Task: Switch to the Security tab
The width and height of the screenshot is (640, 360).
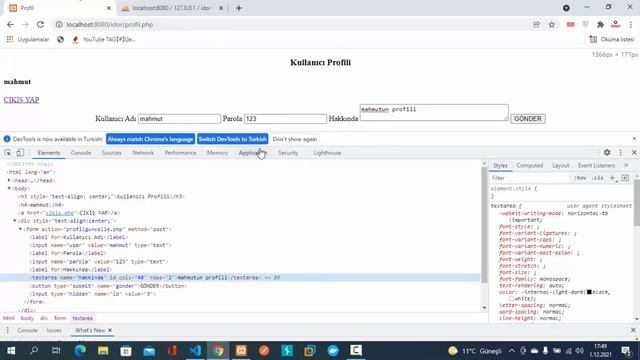Action: 288,153
